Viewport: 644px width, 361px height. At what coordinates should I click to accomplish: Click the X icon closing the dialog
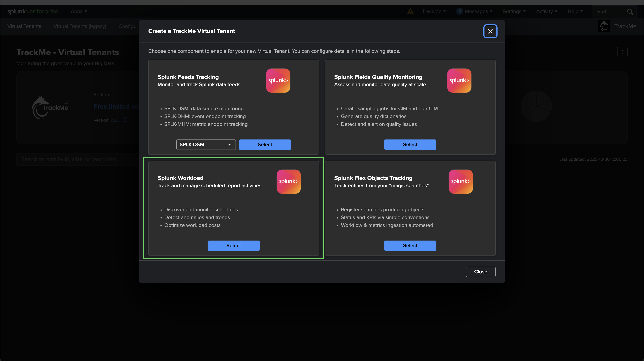(490, 31)
